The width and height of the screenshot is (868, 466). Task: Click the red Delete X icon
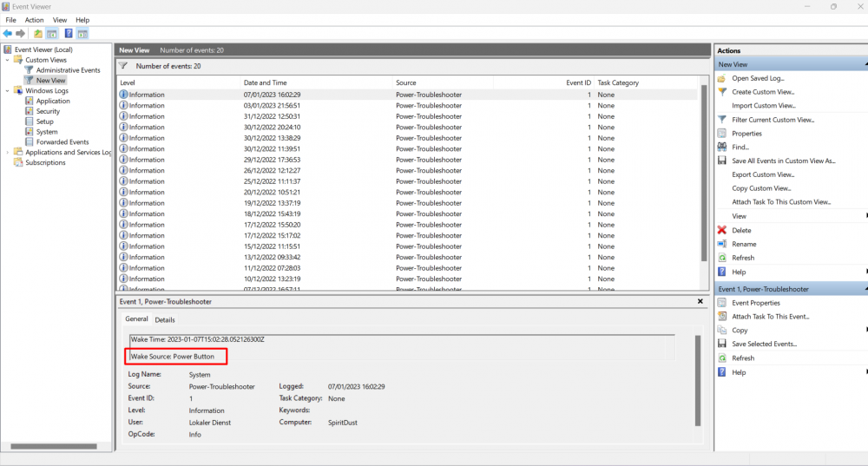tap(722, 230)
